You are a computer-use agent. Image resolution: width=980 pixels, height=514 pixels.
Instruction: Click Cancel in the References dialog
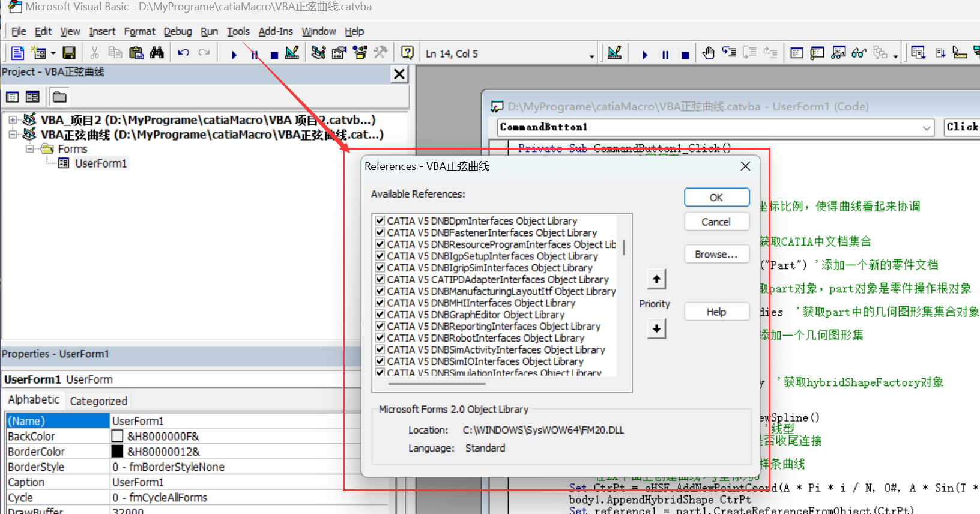(x=716, y=222)
